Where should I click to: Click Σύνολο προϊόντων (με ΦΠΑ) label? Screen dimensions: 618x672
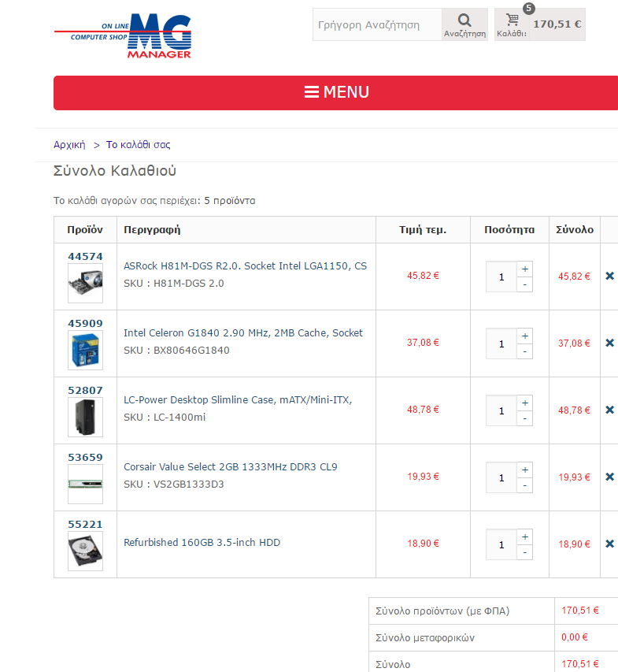pos(442,611)
